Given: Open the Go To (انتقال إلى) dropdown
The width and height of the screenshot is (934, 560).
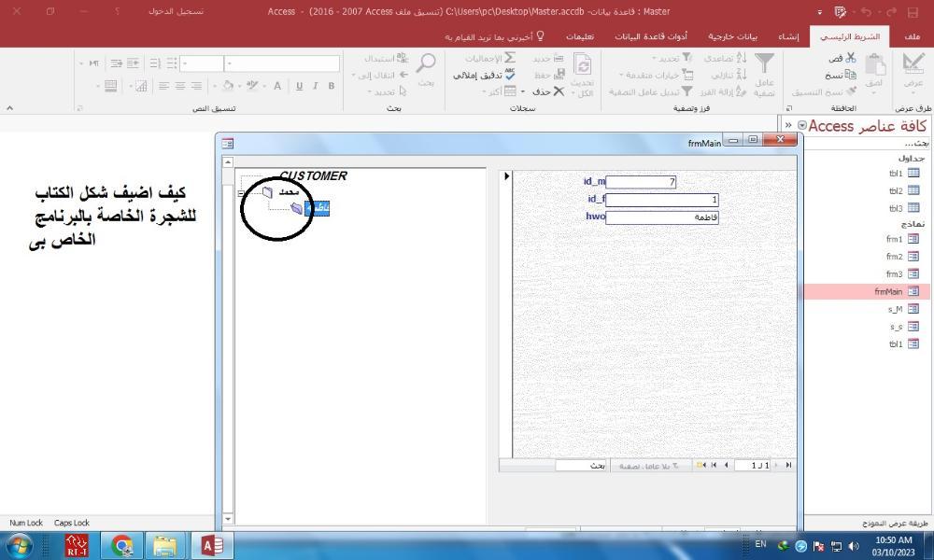Looking at the screenshot, I should (x=380, y=75).
